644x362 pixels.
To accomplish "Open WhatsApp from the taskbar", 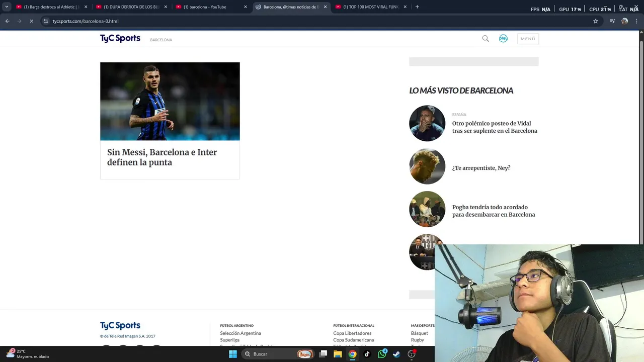I will point(382,354).
